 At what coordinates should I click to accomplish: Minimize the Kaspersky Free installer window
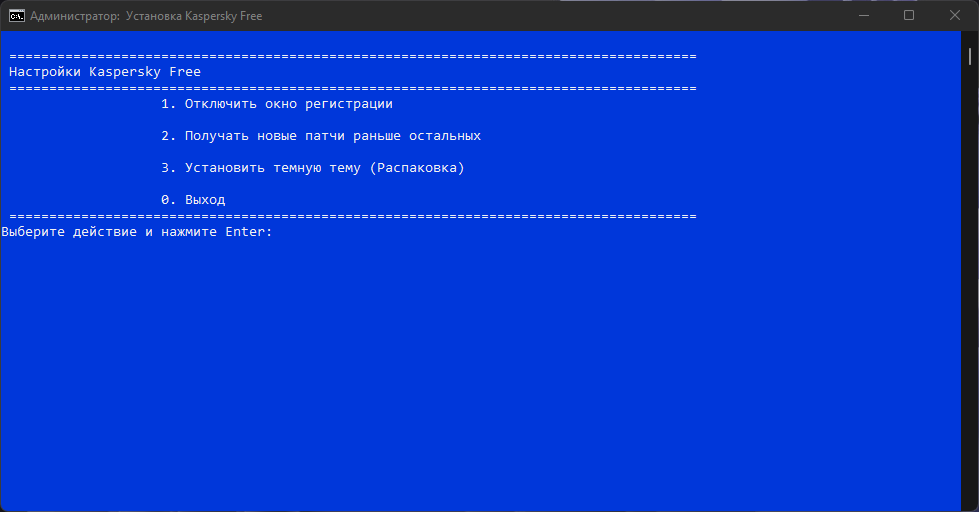pyautogui.click(x=864, y=16)
